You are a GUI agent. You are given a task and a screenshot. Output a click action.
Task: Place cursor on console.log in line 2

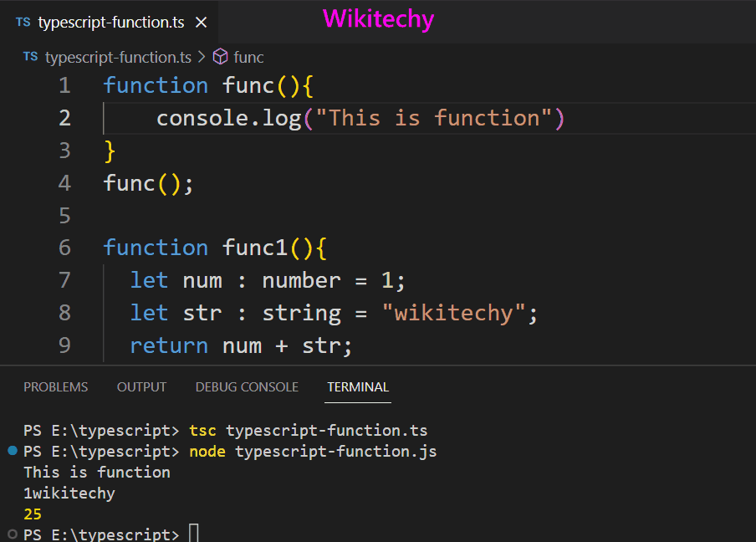click(x=228, y=118)
